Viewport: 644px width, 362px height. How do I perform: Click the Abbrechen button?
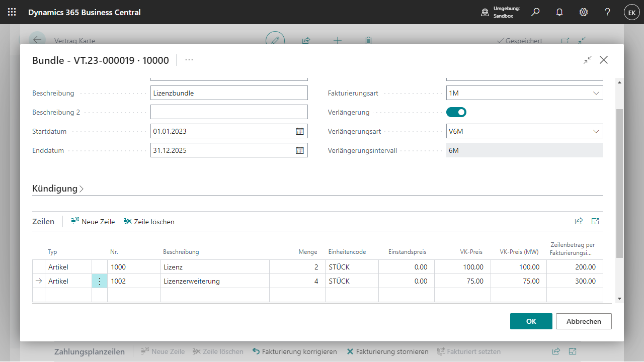(x=584, y=321)
